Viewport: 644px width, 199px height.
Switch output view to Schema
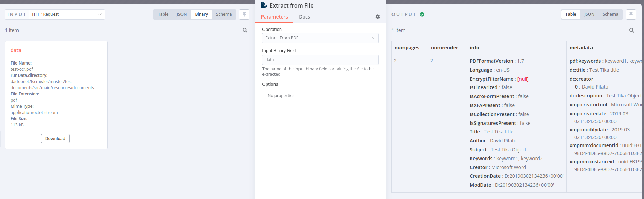click(610, 14)
